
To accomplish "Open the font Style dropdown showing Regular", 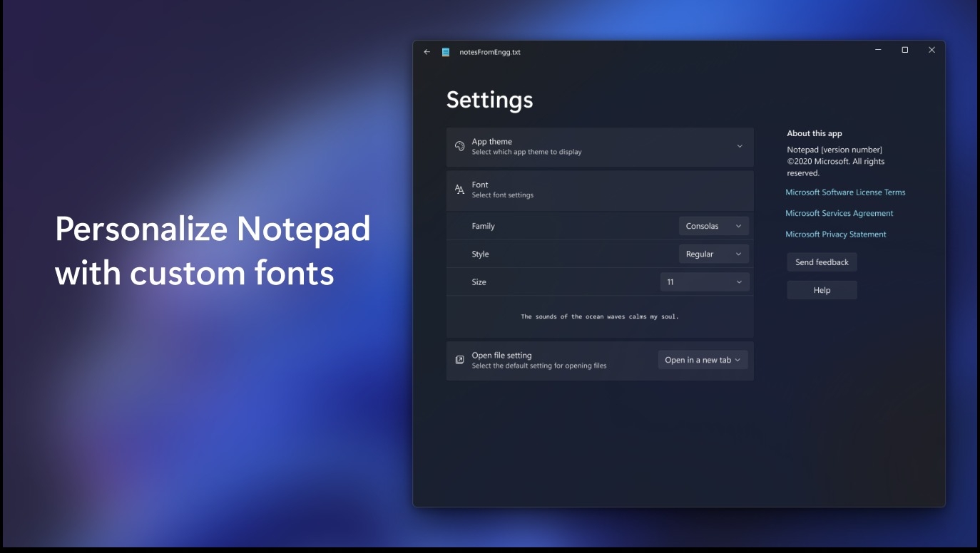I will (x=713, y=254).
